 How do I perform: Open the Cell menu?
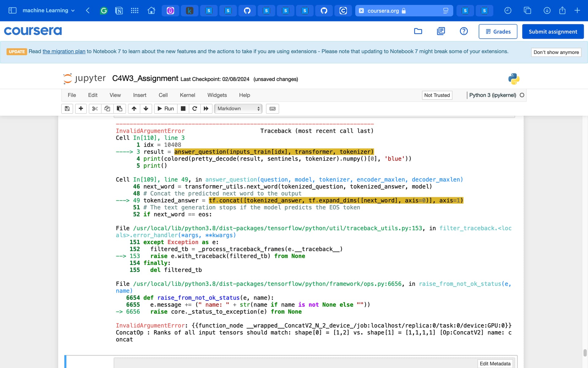tap(163, 95)
